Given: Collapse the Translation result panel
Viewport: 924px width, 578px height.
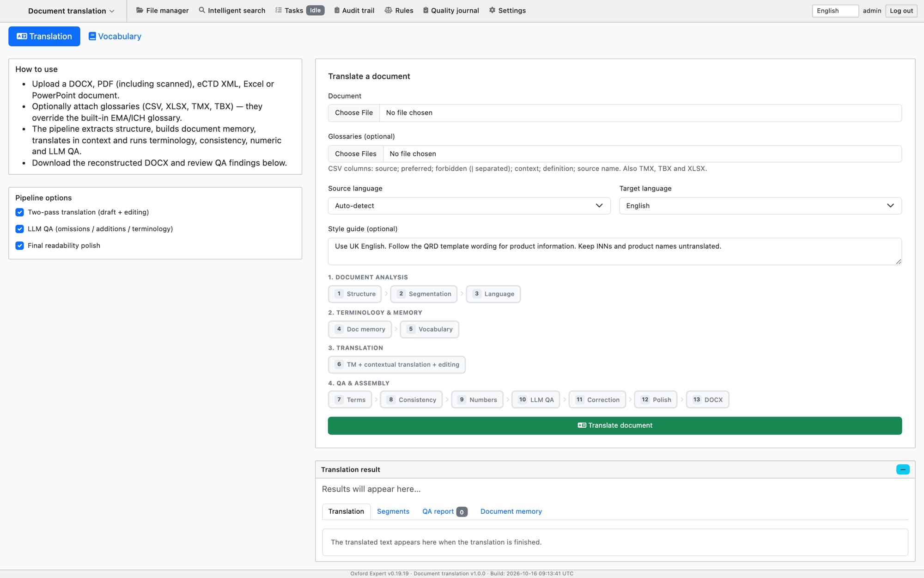Looking at the screenshot, I should [x=903, y=469].
